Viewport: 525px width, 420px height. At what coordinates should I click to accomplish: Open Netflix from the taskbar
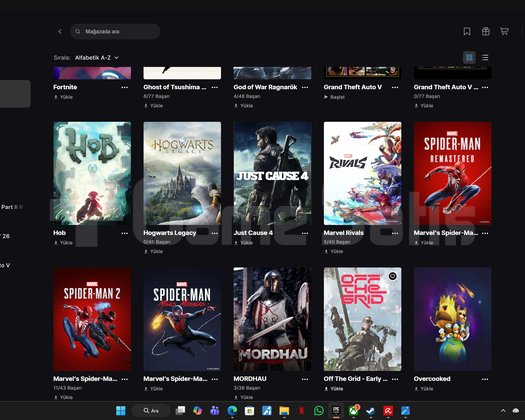tap(302, 411)
